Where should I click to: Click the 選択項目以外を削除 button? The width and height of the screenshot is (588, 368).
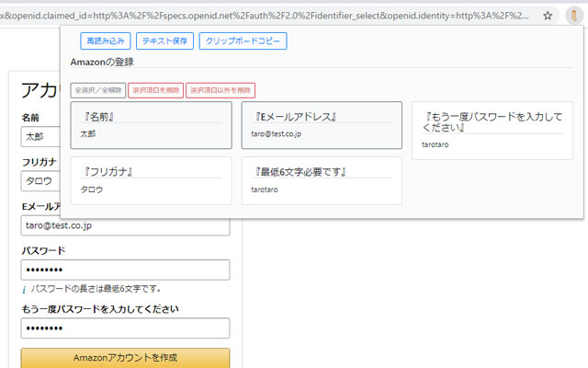pyautogui.click(x=220, y=90)
